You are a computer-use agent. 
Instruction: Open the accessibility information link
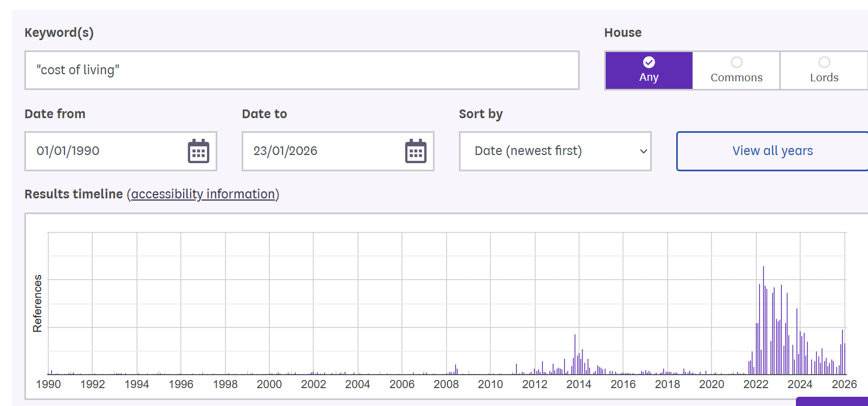pos(203,194)
